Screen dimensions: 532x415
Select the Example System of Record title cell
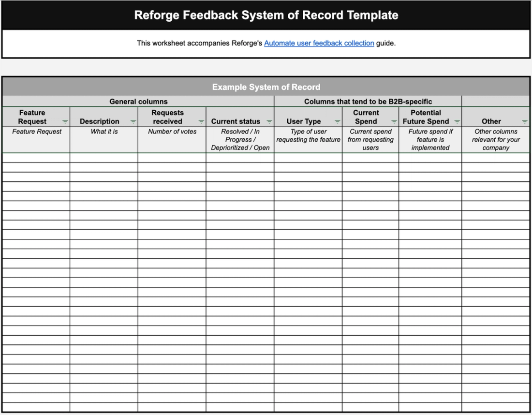coord(266,87)
